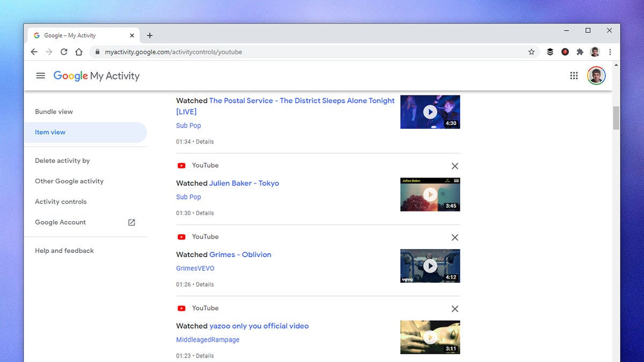Remove the Grimes - Oblivion activity with the X
Viewport: 644px width, 362px height.
(455, 238)
